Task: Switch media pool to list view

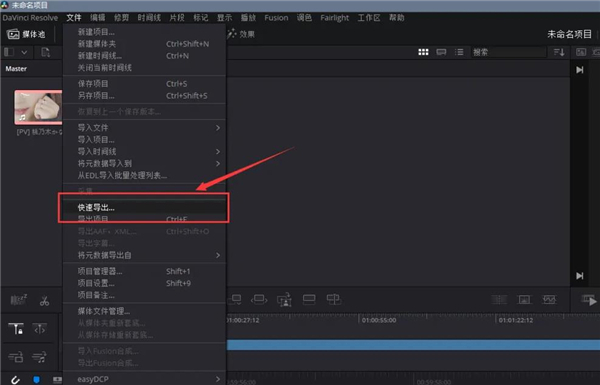Action: pyautogui.click(x=459, y=52)
